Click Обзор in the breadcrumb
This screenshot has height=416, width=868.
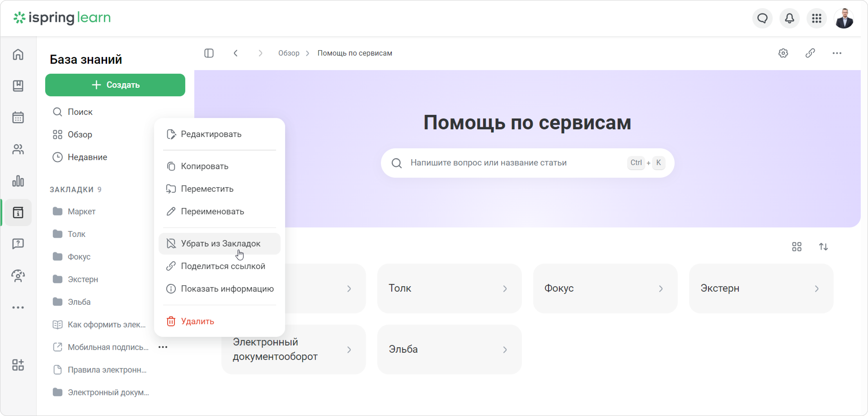(289, 53)
